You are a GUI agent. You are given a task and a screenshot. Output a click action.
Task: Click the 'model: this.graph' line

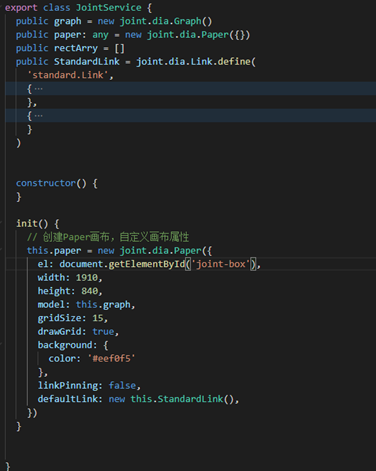click(x=86, y=305)
